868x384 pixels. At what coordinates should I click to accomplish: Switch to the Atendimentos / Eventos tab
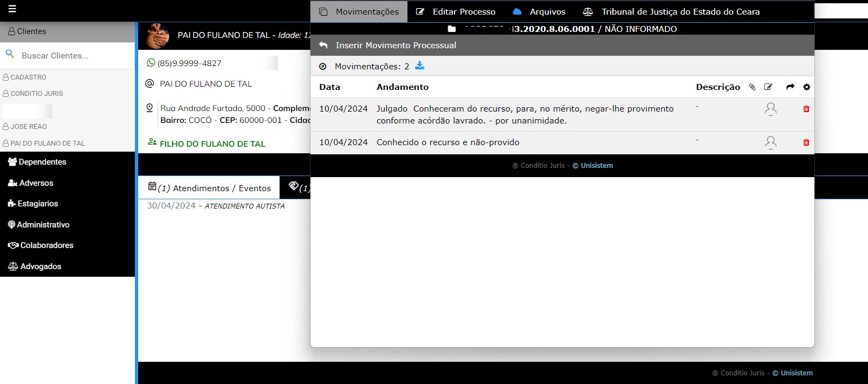coord(209,188)
